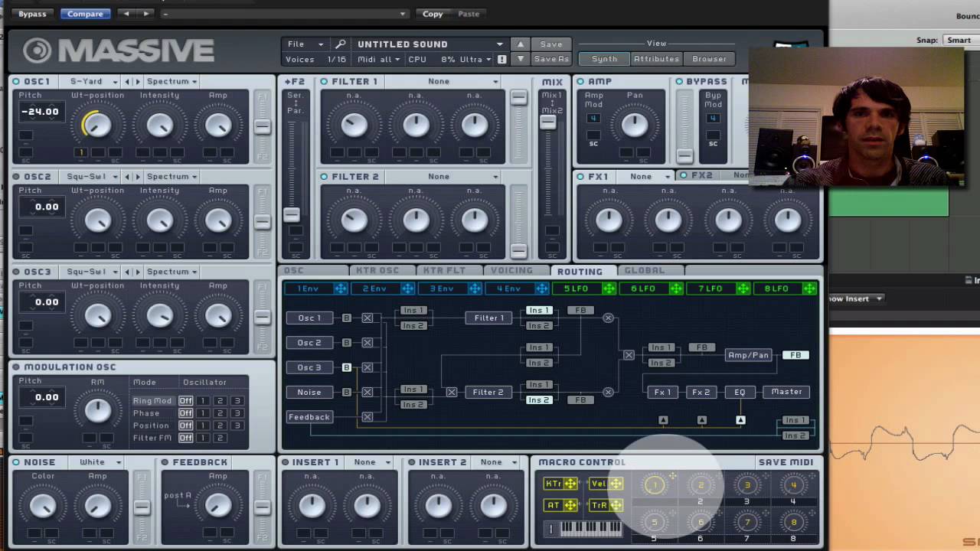Click the TrR macro cross handle

[x=616, y=505]
